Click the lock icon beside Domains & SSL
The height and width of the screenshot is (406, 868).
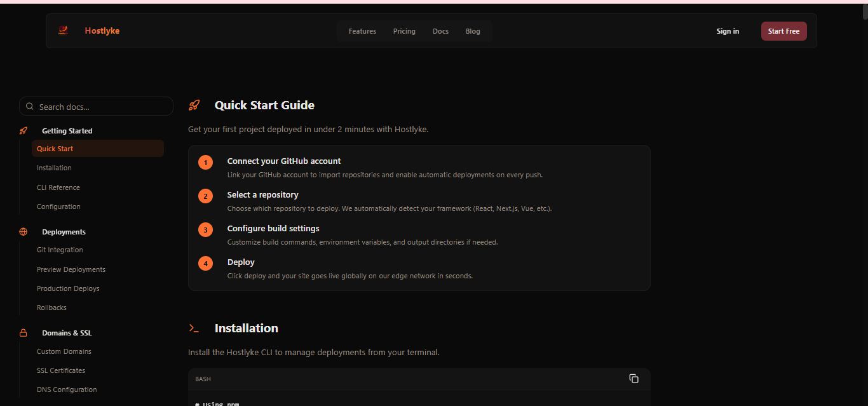coord(24,332)
